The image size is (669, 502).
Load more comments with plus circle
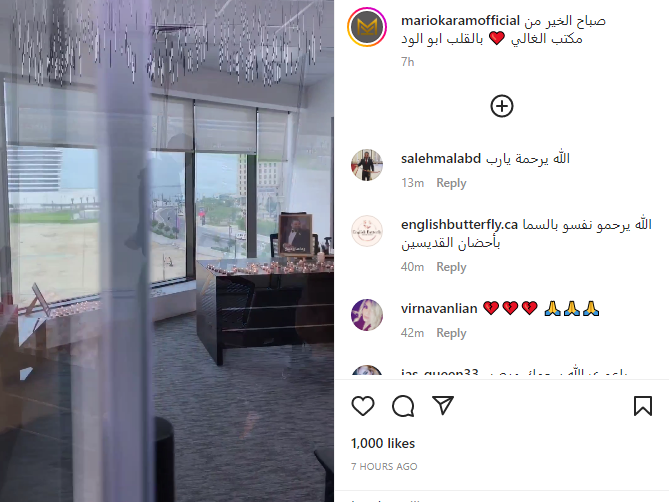(x=502, y=106)
